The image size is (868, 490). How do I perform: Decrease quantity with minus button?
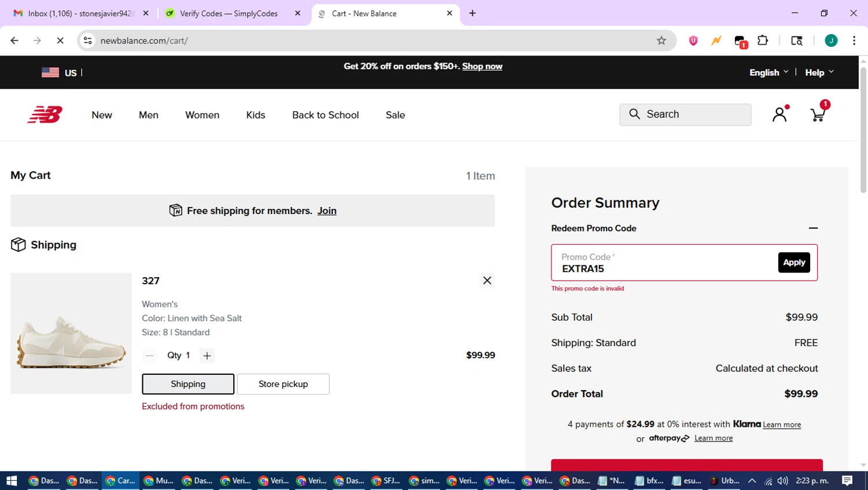[x=149, y=355]
